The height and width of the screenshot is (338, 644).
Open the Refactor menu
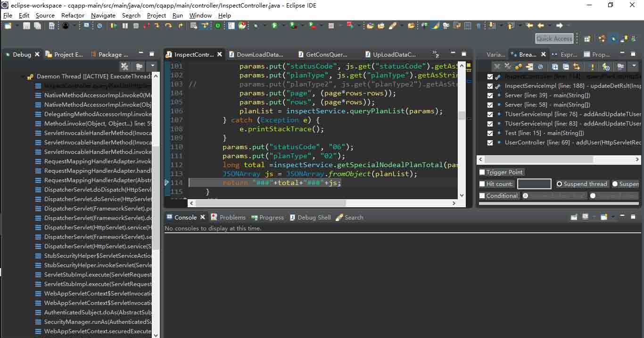pos(73,15)
